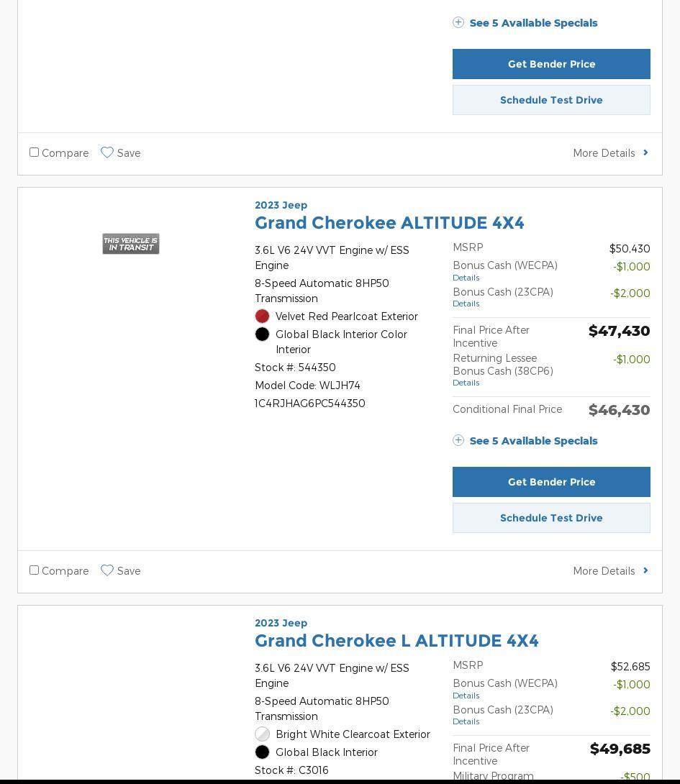Open the Grand Cherokee L ALTITUDE 4X4 title
Viewport: 680px width, 784px height.
pos(396,641)
